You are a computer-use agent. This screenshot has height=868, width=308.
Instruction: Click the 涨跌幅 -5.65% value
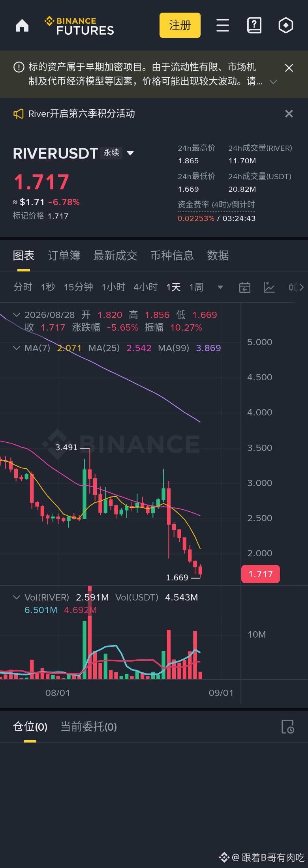pyautogui.click(x=122, y=327)
